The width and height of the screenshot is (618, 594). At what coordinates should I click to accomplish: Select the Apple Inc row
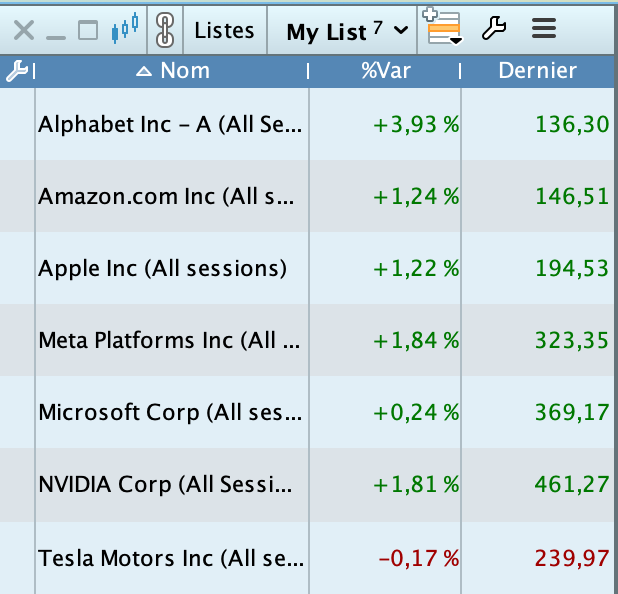coord(162,269)
